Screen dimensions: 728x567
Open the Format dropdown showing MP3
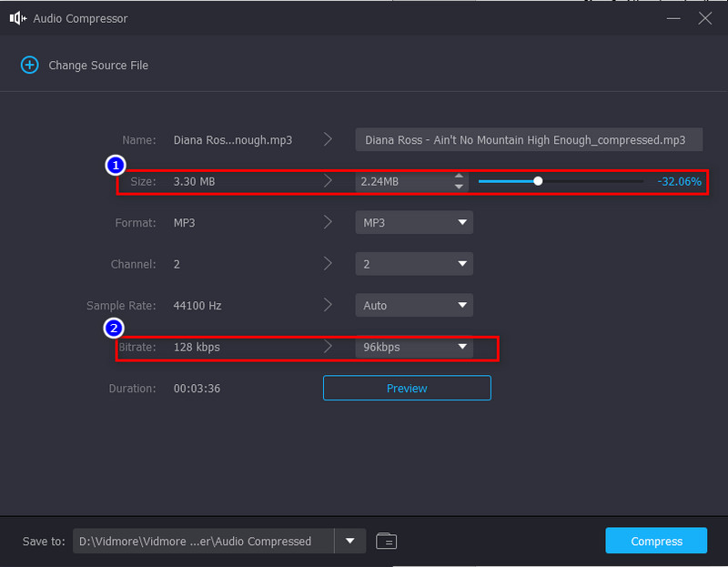(x=414, y=222)
